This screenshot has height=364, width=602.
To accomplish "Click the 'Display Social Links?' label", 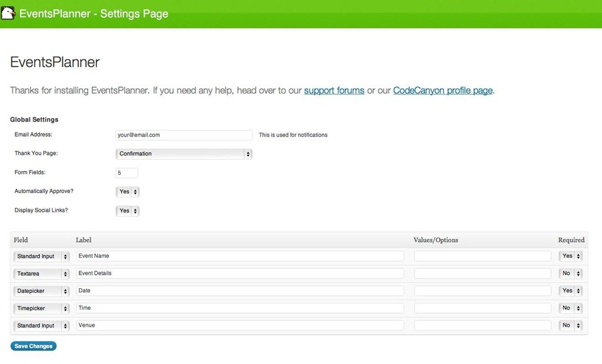I will (41, 210).
